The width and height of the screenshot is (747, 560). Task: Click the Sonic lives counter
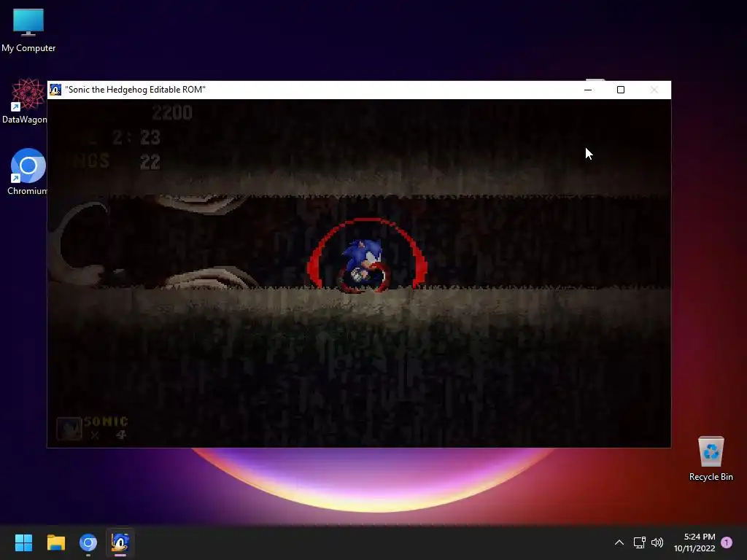[x=93, y=428]
